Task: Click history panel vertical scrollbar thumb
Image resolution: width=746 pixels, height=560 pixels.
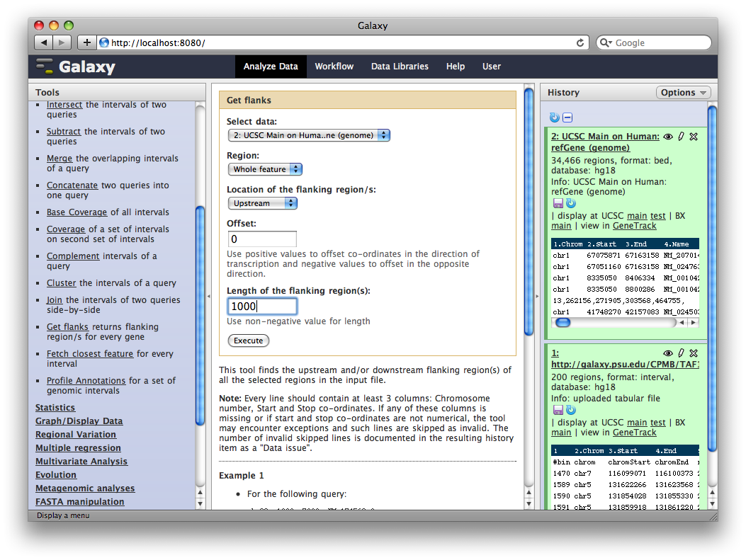Action: (x=712, y=279)
